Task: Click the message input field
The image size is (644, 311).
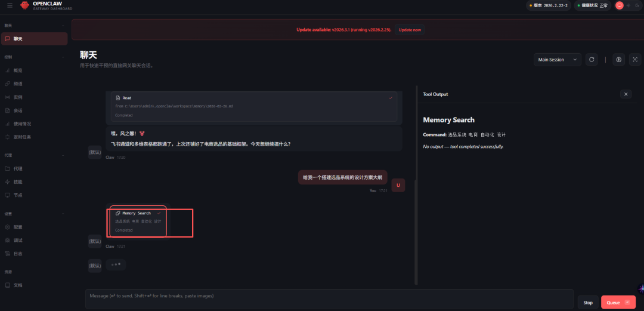Action: click(x=329, y=299)
